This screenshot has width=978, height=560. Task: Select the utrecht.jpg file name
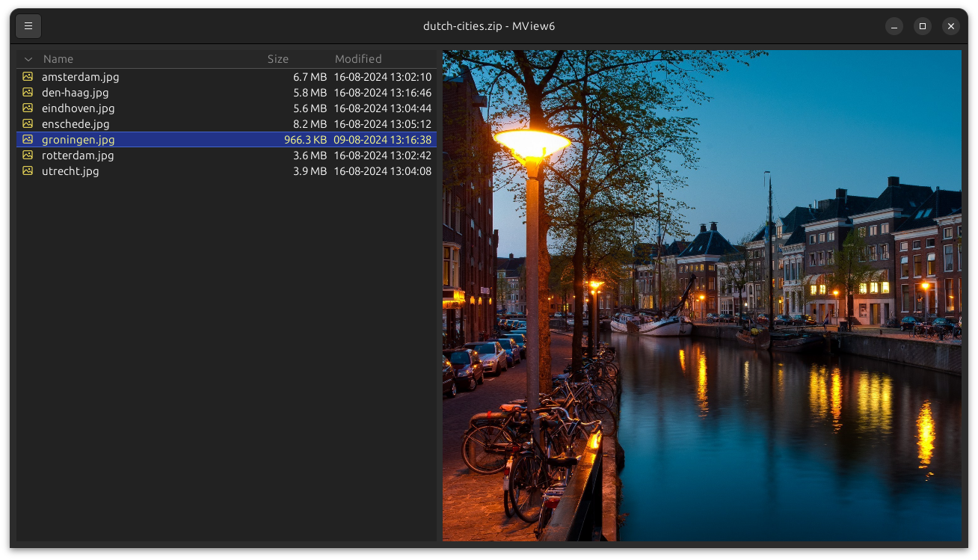point(70,171)
